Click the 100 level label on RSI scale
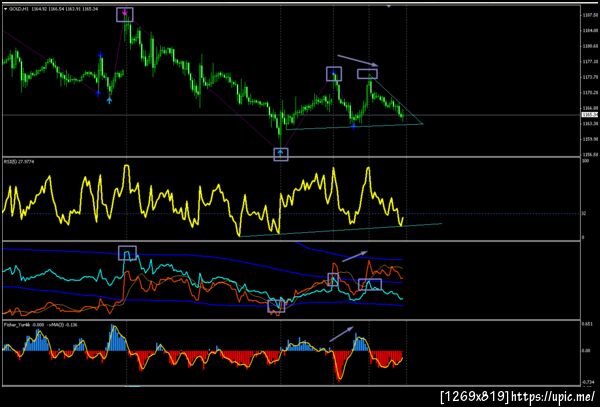 585,162
